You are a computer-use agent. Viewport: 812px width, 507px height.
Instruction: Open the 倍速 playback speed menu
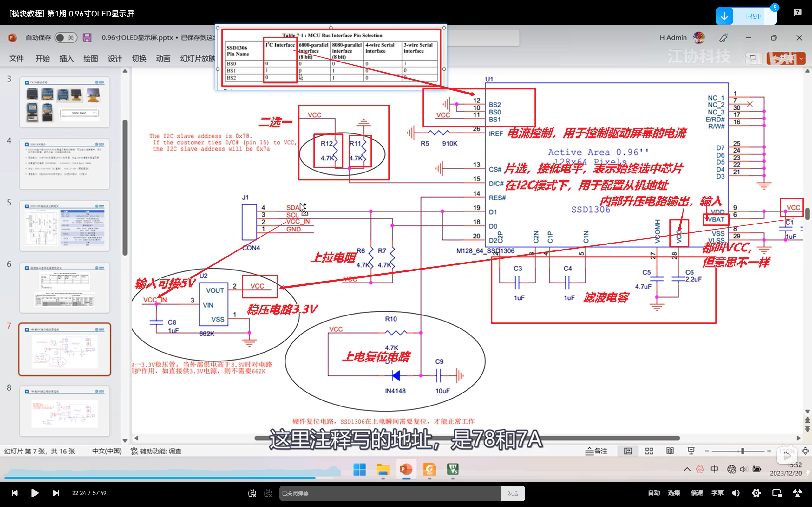697,493
